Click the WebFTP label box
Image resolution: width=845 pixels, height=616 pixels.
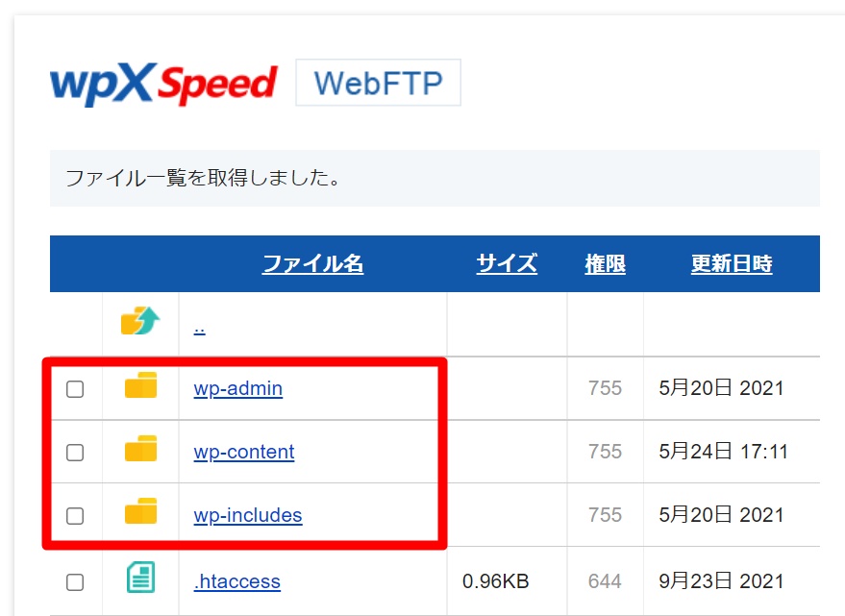pyautogui.click(x=379, y=83)
